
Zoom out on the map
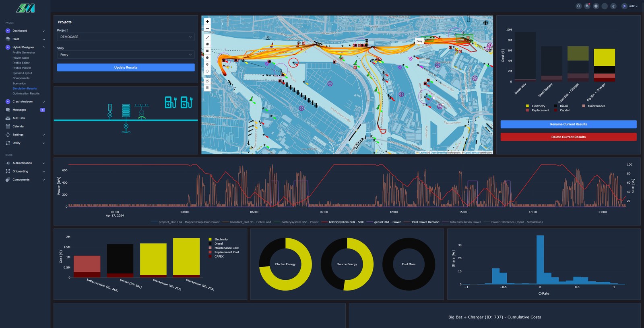207,29
